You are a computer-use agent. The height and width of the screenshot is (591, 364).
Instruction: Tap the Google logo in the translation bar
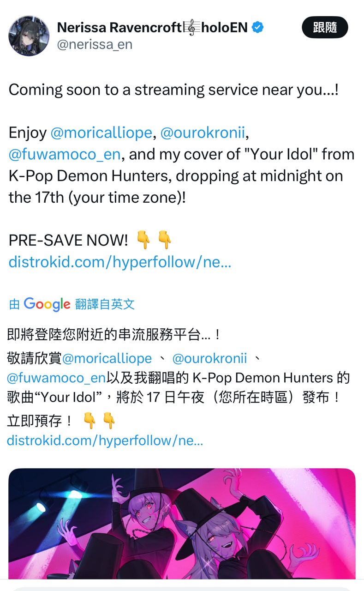click(x=47, y=304)
